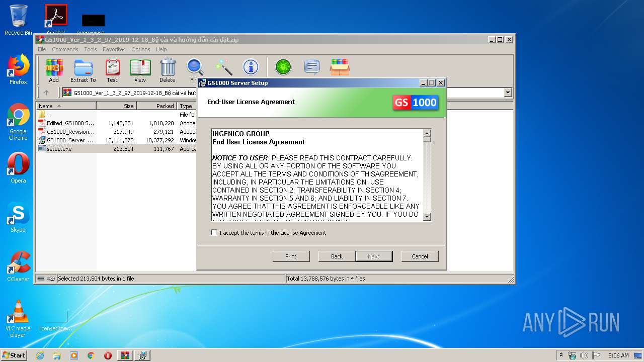Click the Delete toolbar icon
Image resolution: width=644 pixels, height=362 pixels.
168,70
